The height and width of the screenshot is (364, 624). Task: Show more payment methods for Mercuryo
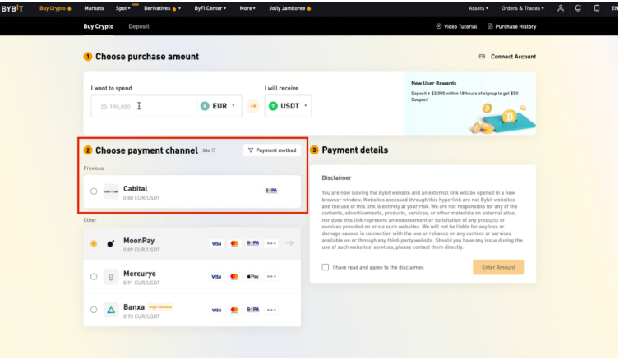tap(271, 276)
